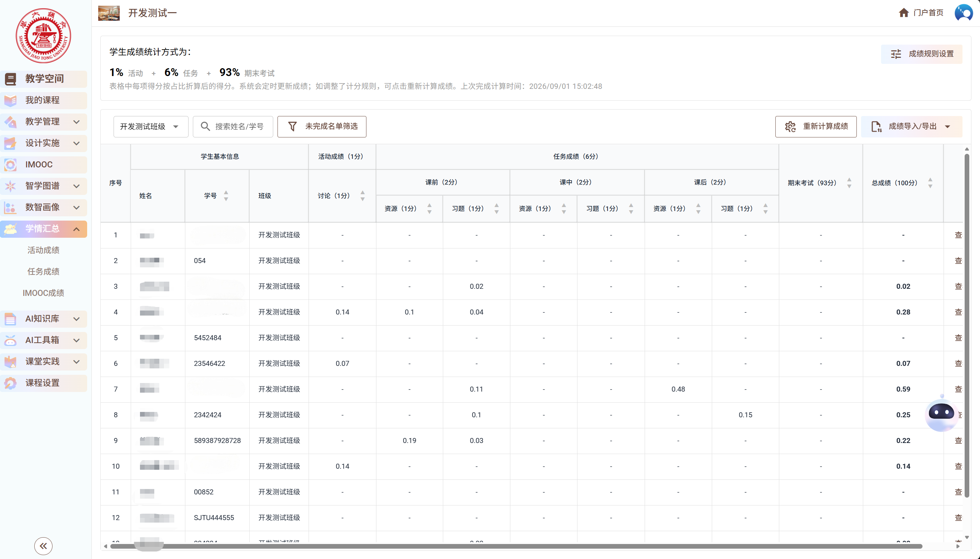Image resolution: width=980 pixels, height=559 pixels.
Task: Sort by 期末考试（93分） column
Action: [849, 183]
